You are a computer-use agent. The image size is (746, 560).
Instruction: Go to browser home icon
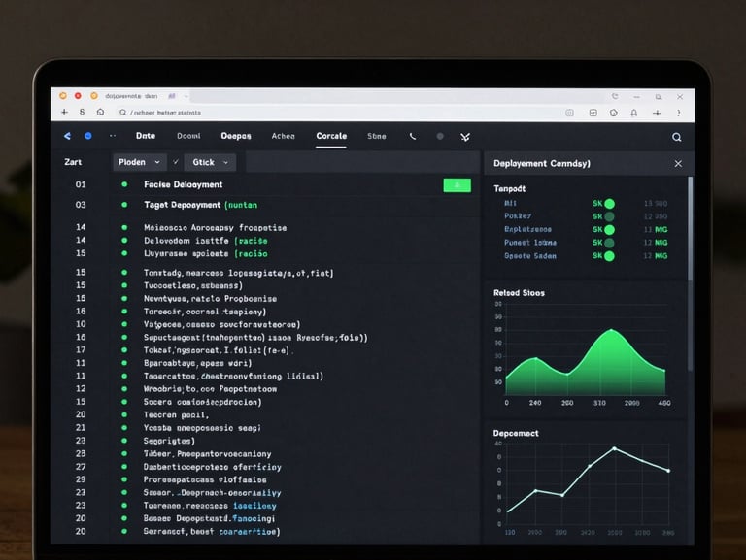click(100, 113)
